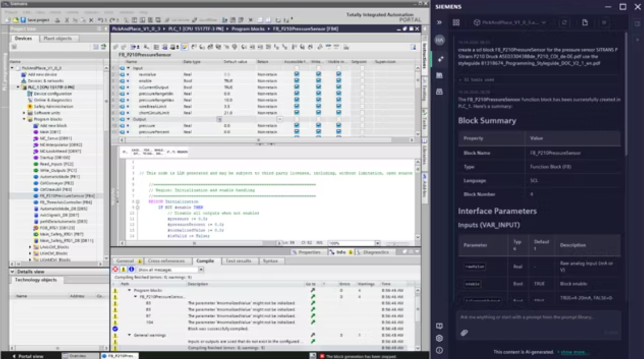This screenshot has height=359, width=644.
Task: Toggle Writable checkbox for enable row
Action: (318, 81)
